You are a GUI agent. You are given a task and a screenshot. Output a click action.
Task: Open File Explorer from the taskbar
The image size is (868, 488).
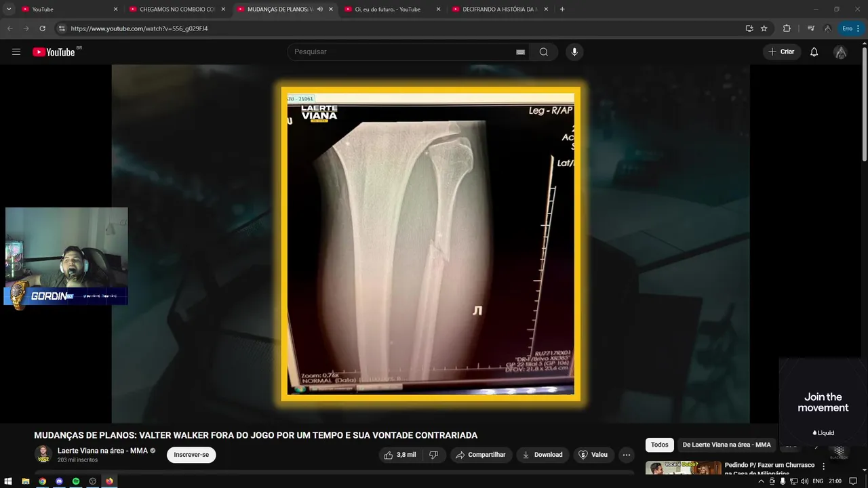25,481
